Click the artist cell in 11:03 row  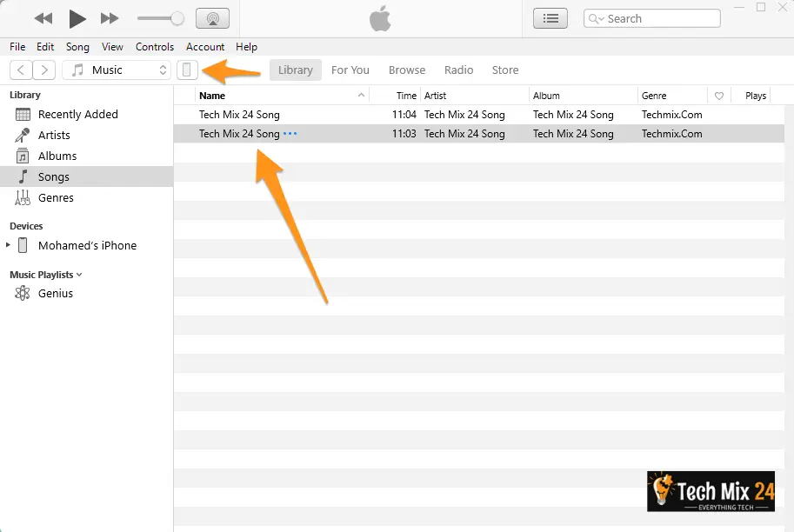(464, 134)
